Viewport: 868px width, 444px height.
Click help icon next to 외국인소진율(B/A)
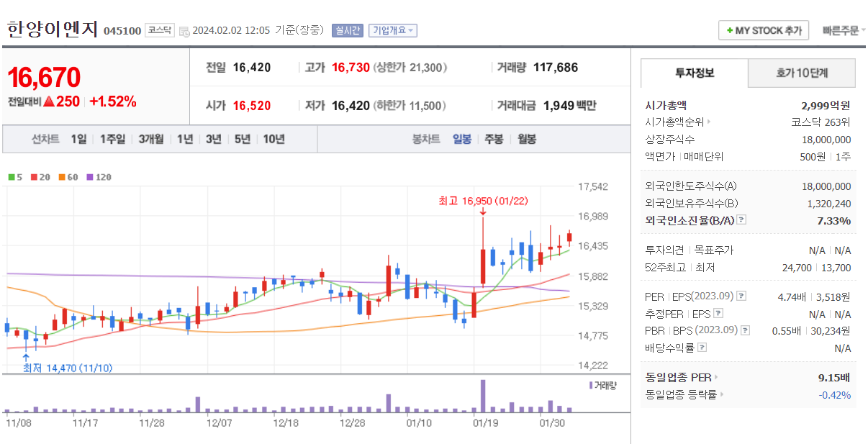pos(741,220)
